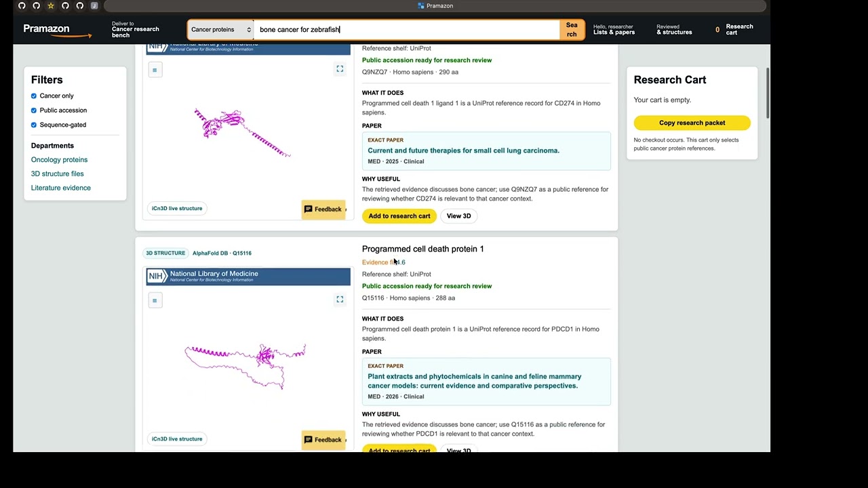Image resolution: width=868 pixels, height=488 pixels.
Task: Open the menu icon in the Q15116 structure viewer
Action: (155, 300)
